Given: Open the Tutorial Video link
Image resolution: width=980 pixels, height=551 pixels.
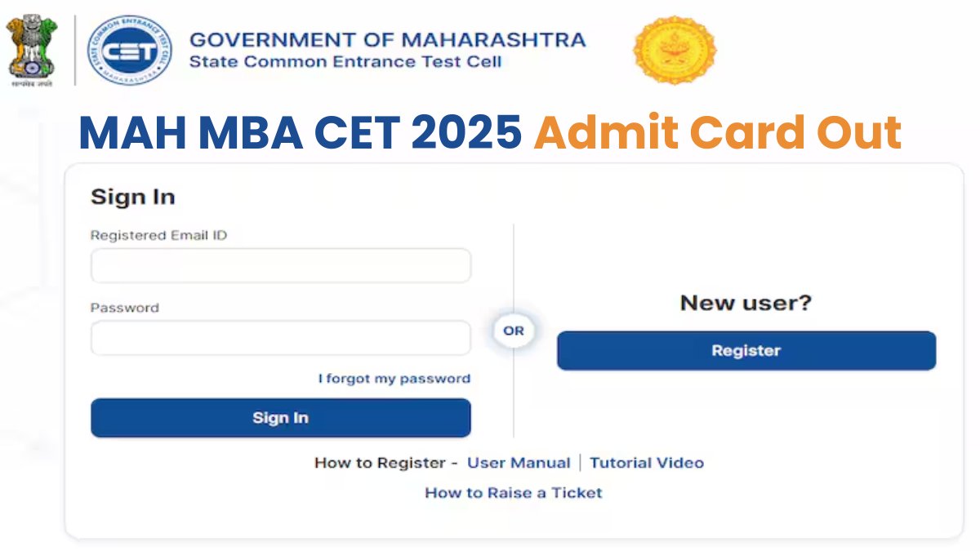Looking at the screenshot, I should point(647,463).
